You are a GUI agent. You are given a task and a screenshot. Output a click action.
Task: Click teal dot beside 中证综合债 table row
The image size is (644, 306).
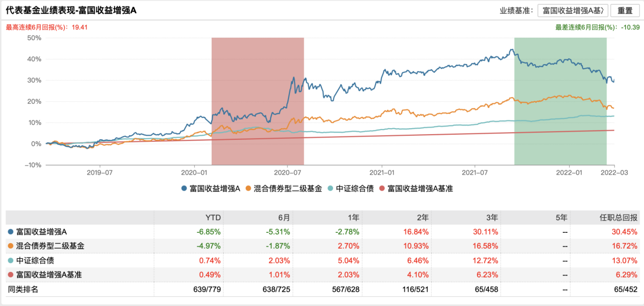pyautogui.click(x=10, y=261)
